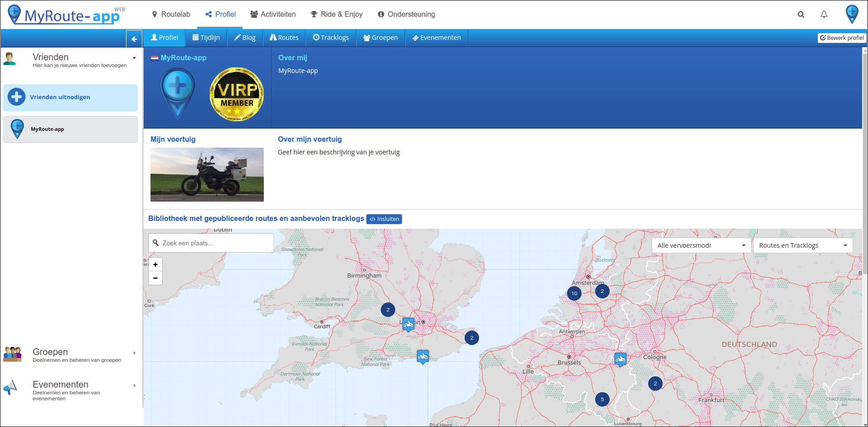The width and height of the screenshot is (868, 427).
Task: Click 'Deelnemen en beheren van groepen' text
Action: click(x=77, y=360)
